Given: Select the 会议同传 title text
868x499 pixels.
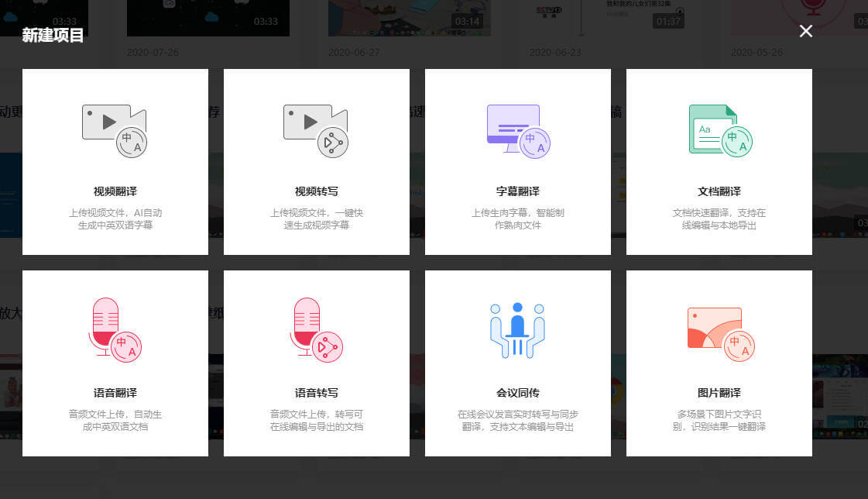Looking at the screenshot, I should click(x=517, y=393).
